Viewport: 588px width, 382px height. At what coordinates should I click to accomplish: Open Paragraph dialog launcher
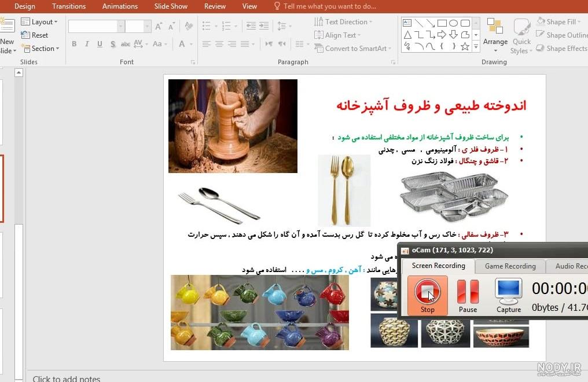(x=393, y=63)
